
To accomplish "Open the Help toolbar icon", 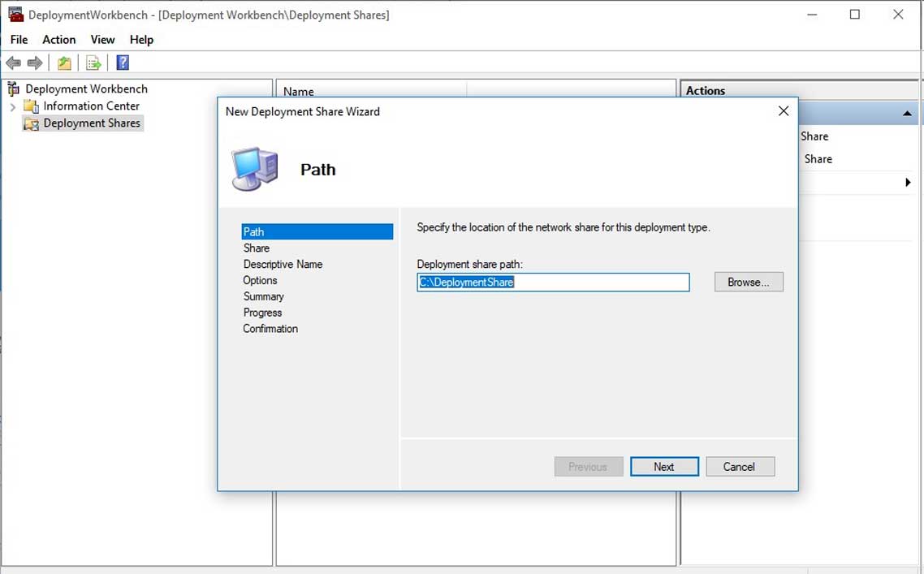I will [123, 63].
